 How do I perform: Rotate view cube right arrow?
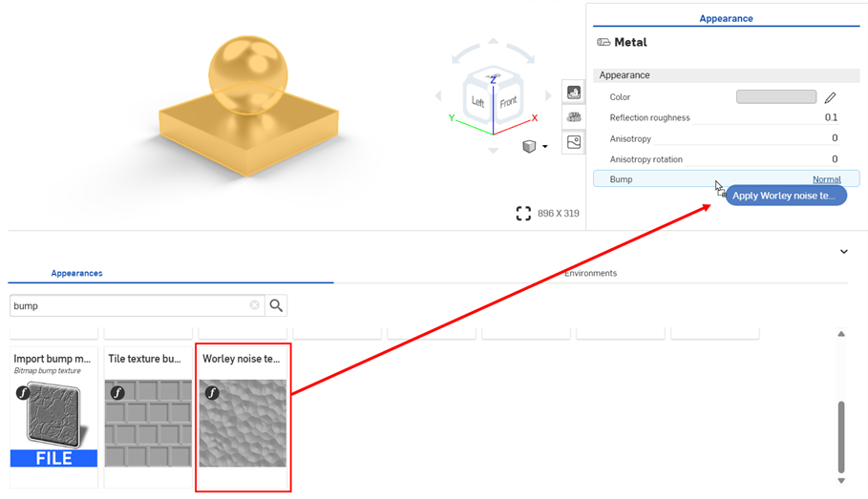point(549,95)
